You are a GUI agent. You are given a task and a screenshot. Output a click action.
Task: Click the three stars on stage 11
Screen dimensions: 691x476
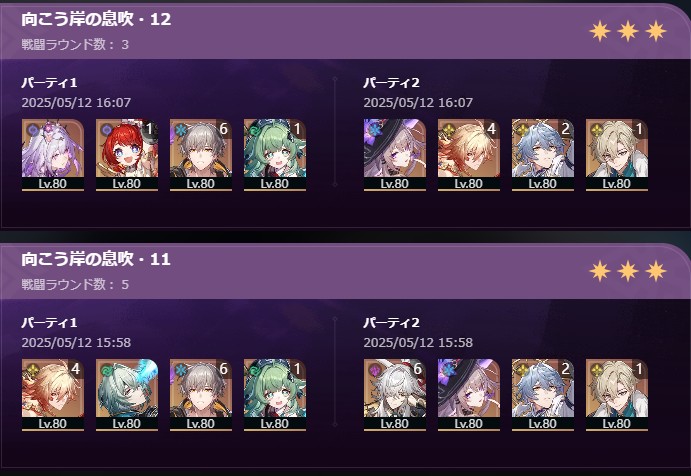point(628,271)
